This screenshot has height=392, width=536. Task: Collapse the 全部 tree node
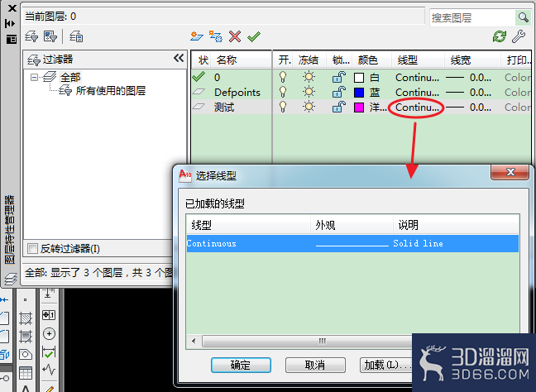click(x=34, y=77)
